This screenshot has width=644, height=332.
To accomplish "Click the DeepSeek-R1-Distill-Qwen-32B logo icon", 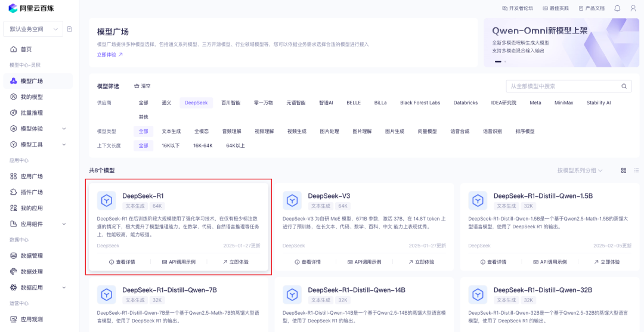I will (478, 294).
